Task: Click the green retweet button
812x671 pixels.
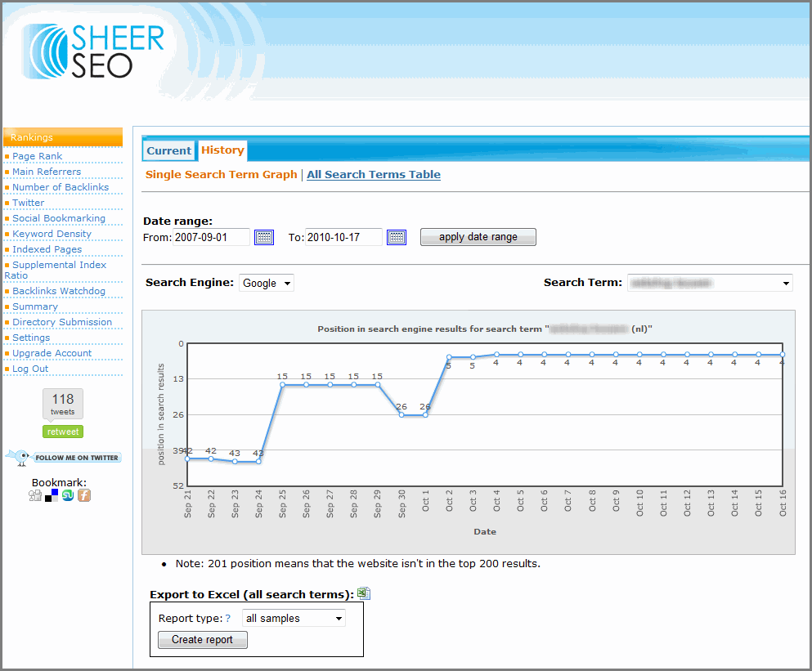Action: 63,432
